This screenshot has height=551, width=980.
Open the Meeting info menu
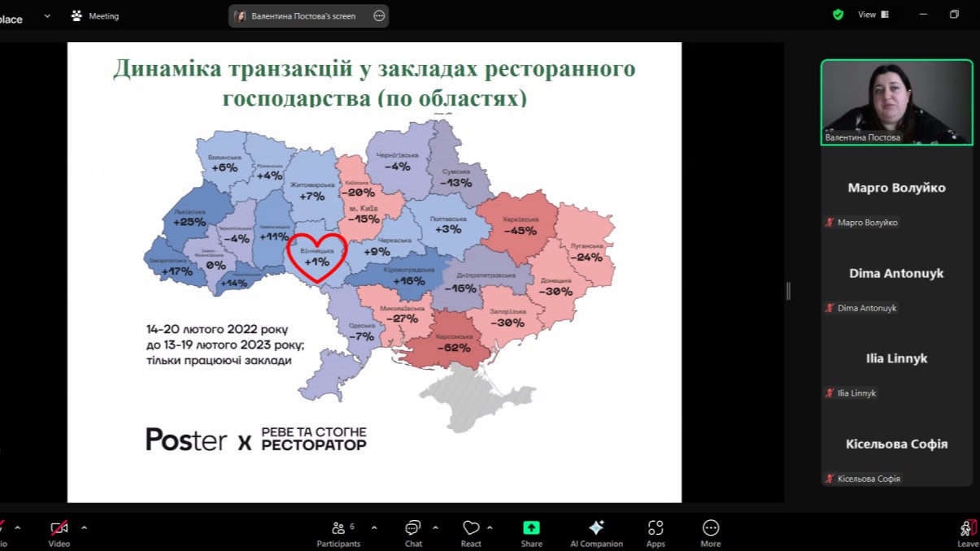pos(94,15)
